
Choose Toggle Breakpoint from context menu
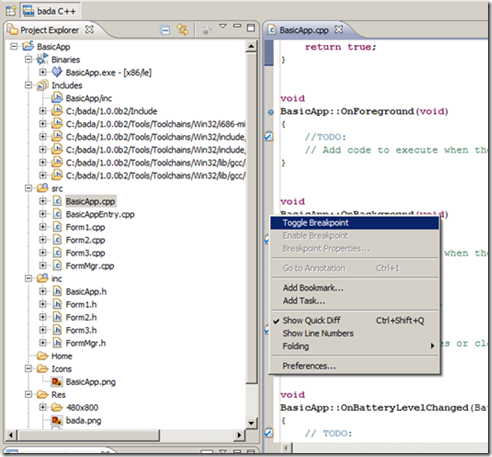[x=355, y=223]
